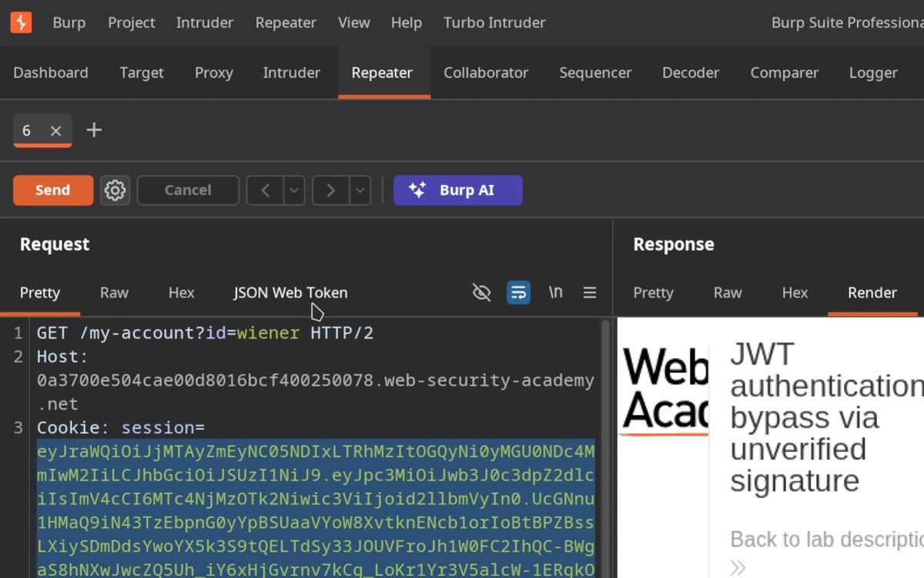Click the request editor vertical scrollbar
The image size is (924, 578).
point(605,447)
